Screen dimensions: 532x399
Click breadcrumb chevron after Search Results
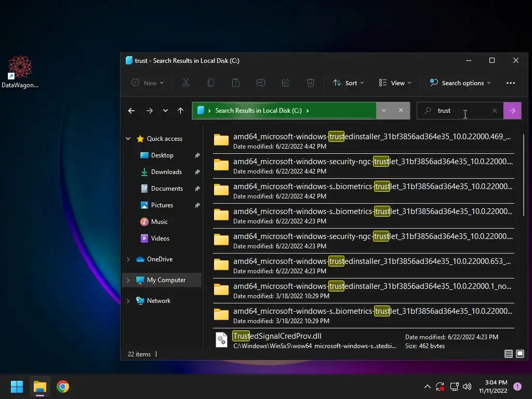click(308, 111)
